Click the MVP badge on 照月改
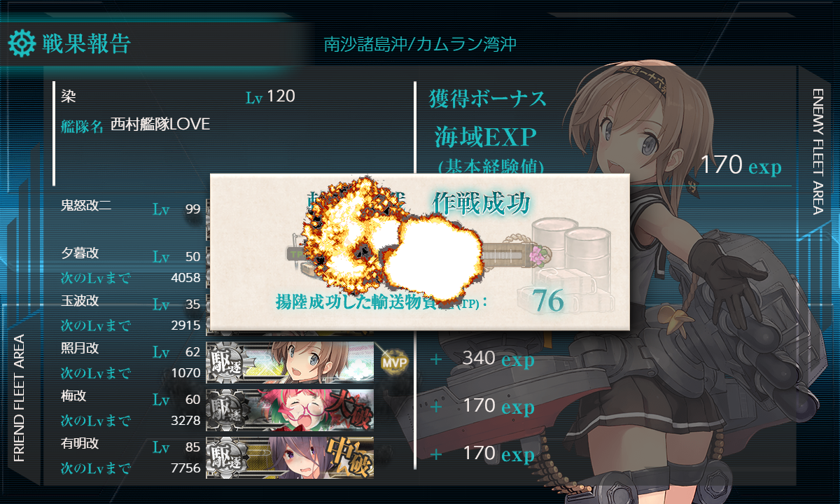The height and width of the screenshot is (504, 840). [x=391, y=363]
